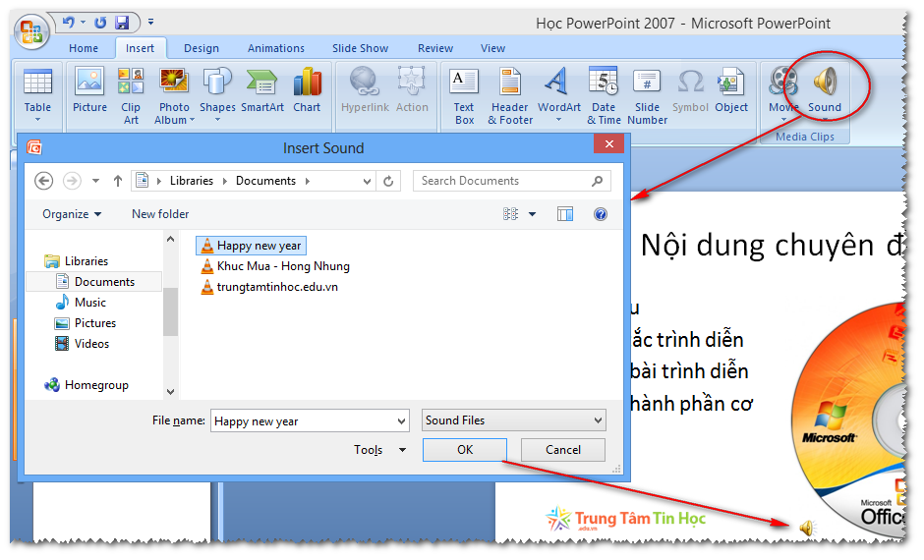Screen dimensions: 924x560
Task: Click Libraries in the address path
Action: [x=192, y=181]
